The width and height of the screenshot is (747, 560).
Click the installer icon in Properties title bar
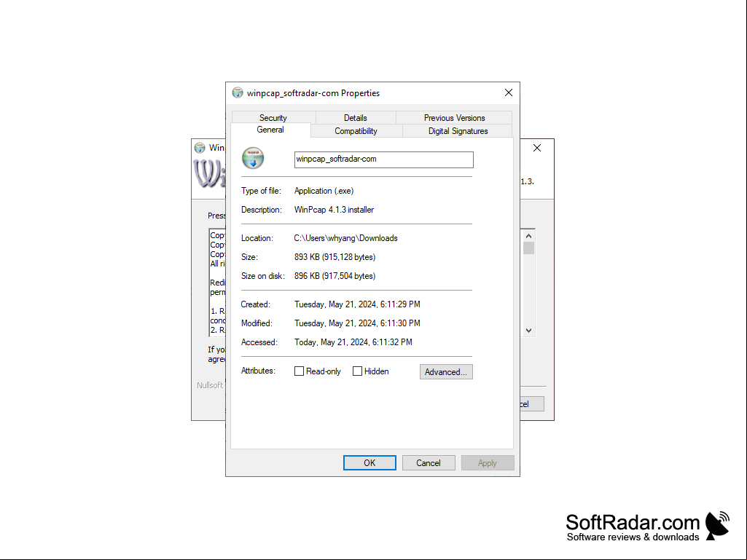click(238, 93)
